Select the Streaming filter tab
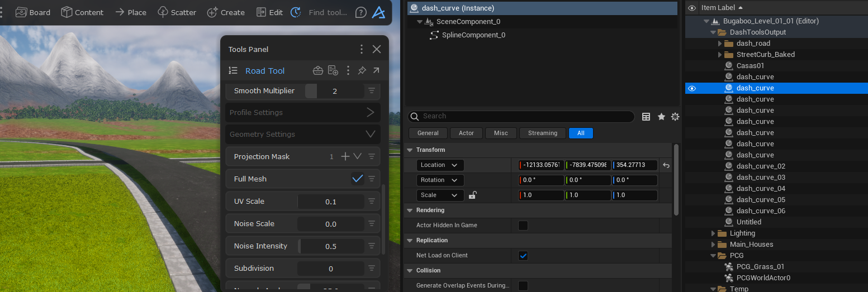The image size is (868, 292). pyautogui.click(x=543, y=133)
